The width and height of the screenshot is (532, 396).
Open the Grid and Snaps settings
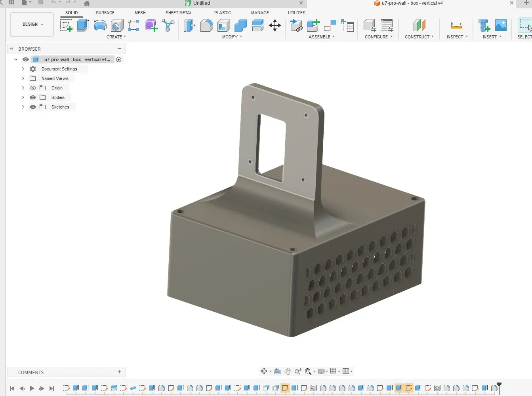[335, 371]
